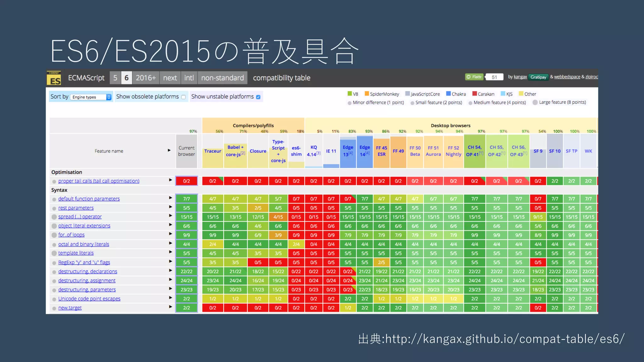Click the KQ 4.14 column header
Screen dimensions: 644x362
314,151
